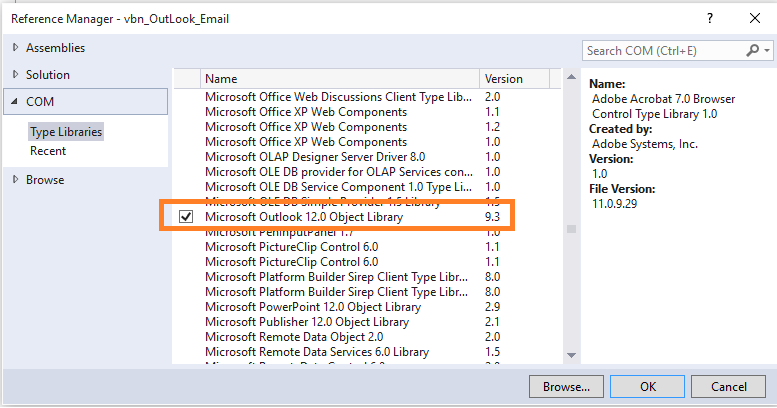Open the search options dropdown arrow
The width and height of the screenshot is (777, 408).
[x=767, y=51]
